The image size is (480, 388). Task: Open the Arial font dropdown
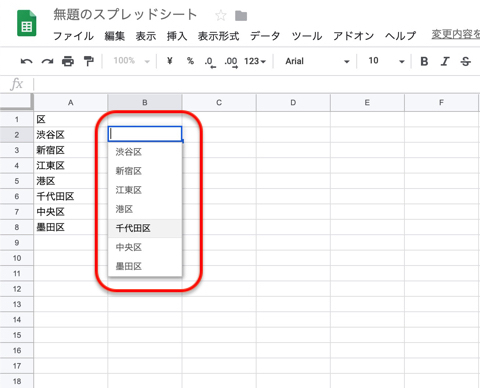pos(317,61)
